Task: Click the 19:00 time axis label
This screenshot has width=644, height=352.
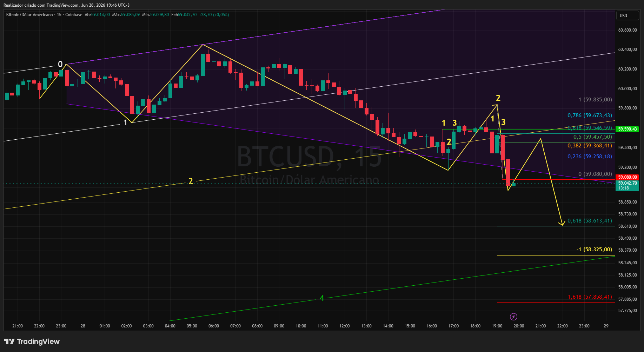Action: click(x=497, y=326)
